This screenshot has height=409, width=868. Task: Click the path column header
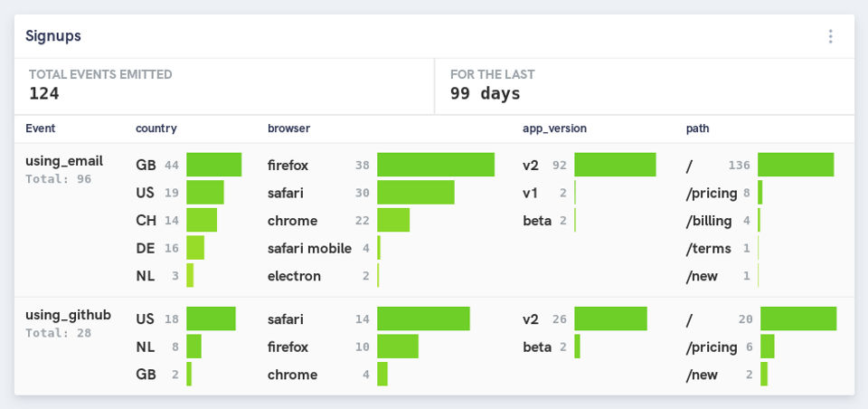(x=697, y=128)
